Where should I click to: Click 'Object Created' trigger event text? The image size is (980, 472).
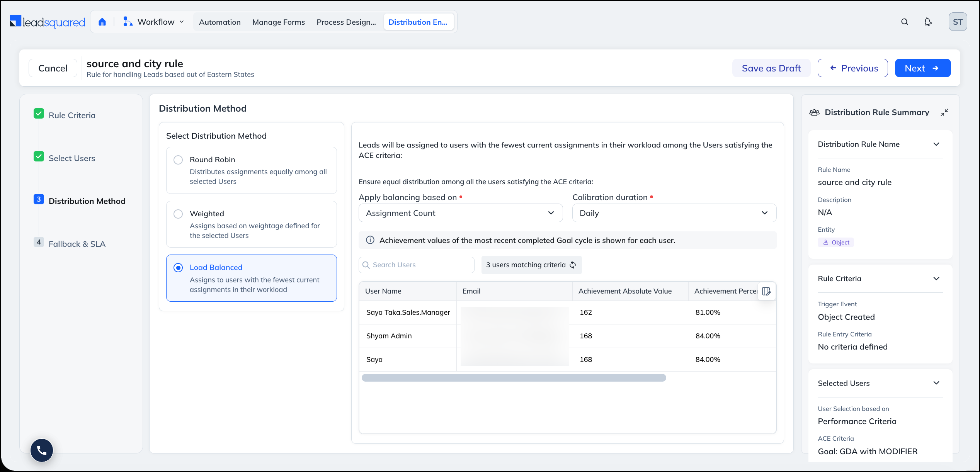click(846, 317)
